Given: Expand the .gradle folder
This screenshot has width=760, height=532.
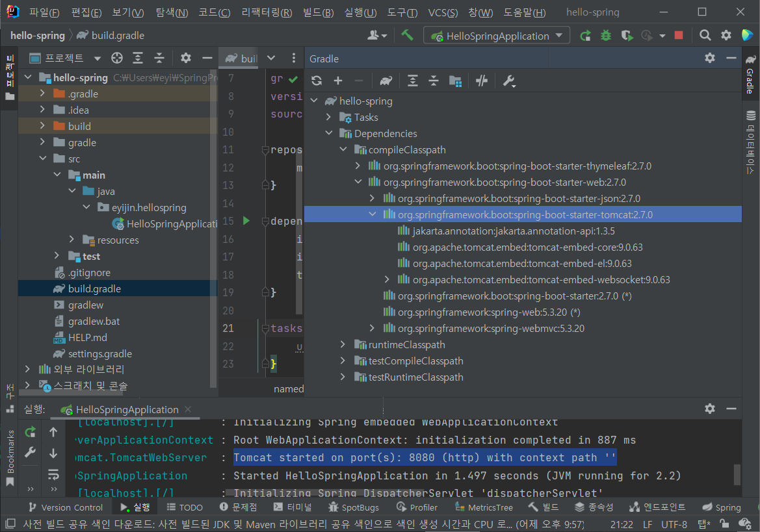Looking at the screenshot, I should pyautogui.click(x=43, y=93).
